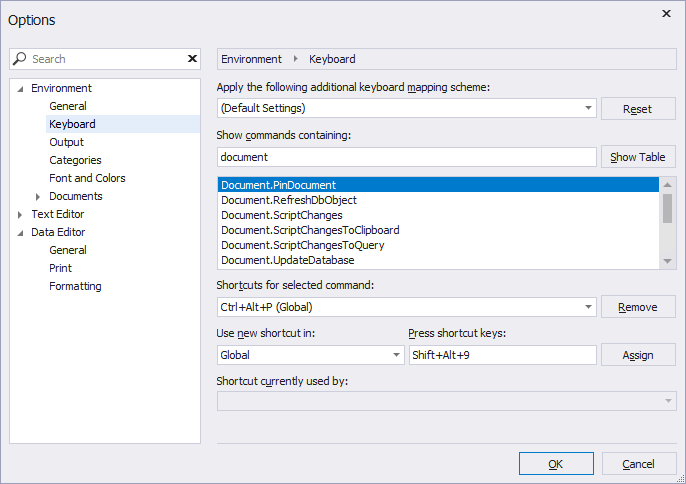Cancel the Options dialog
Screen dimensions: 686x484
[x=638, y=464]
